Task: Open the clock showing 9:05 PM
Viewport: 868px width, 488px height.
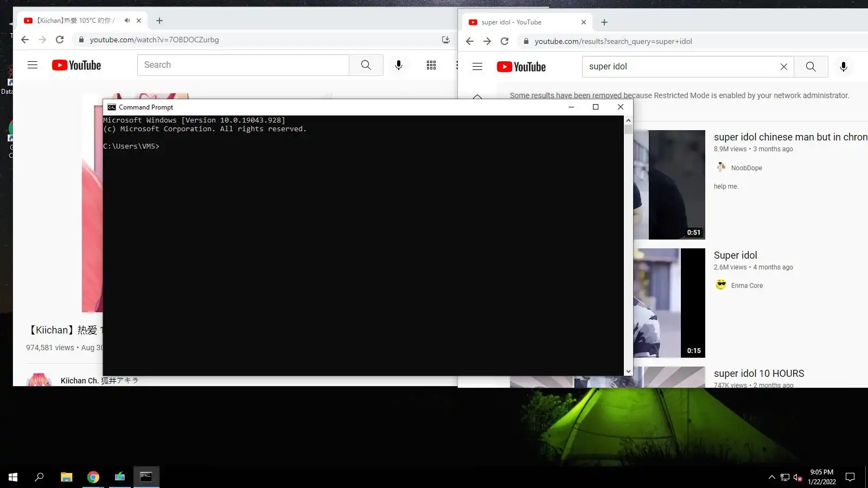Action: tap(822, 477)
